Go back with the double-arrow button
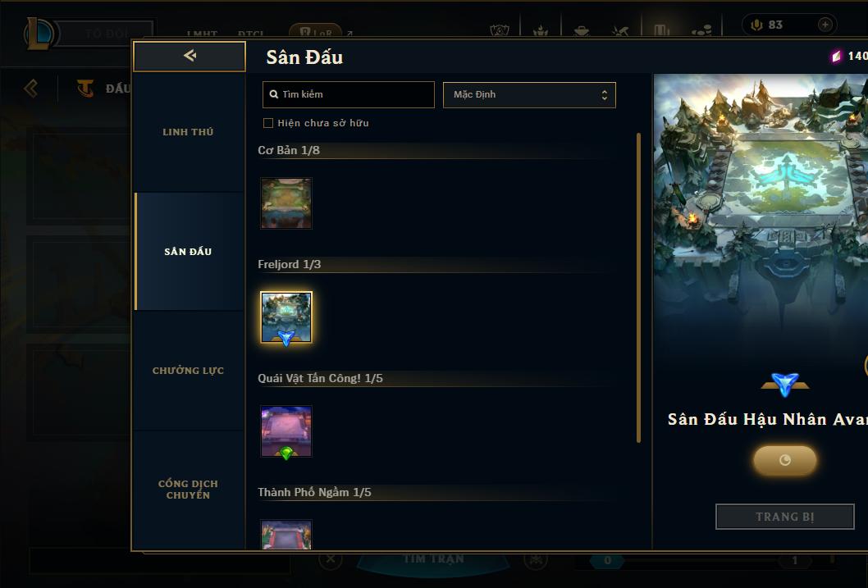The height and width of the screenshot is (588, 868). click(190, 56)
